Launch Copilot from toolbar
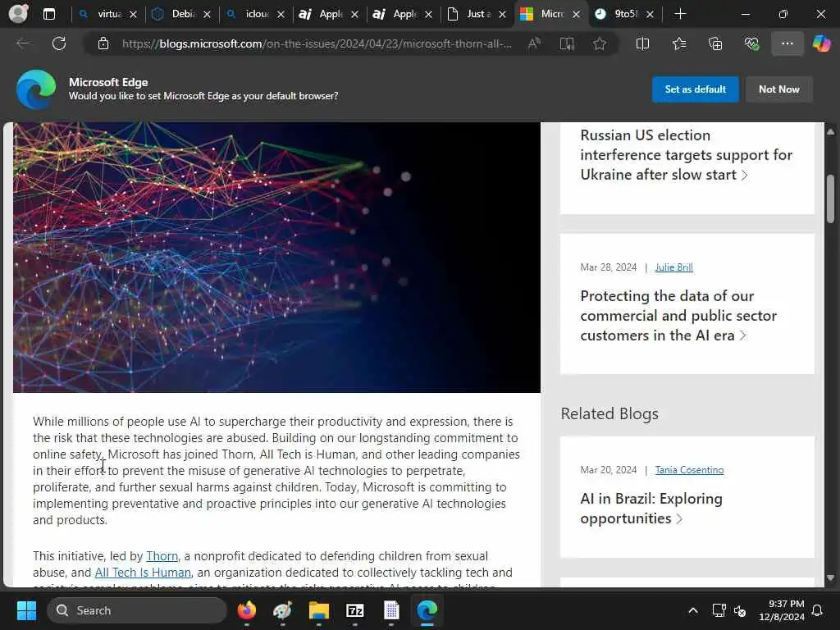Viewport: 840px width, 630px height. point(821,43)
